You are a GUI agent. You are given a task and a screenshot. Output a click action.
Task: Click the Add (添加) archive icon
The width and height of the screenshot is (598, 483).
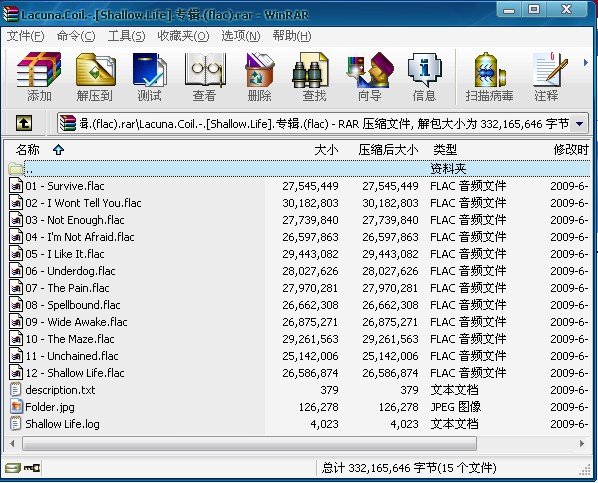coord(39,77)
